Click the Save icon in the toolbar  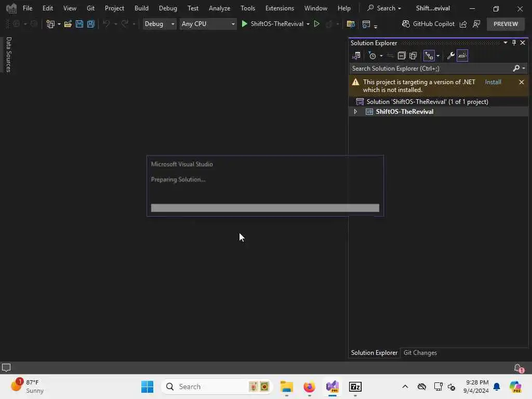(x=79, y=24)
